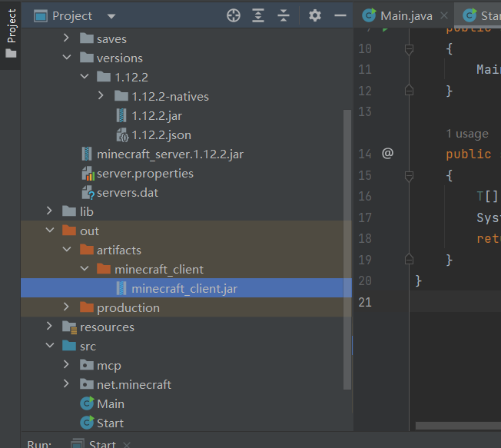The image size is (501, 448).
Task: Click the blue src source folder icon
Action: (x=69, y=346)
